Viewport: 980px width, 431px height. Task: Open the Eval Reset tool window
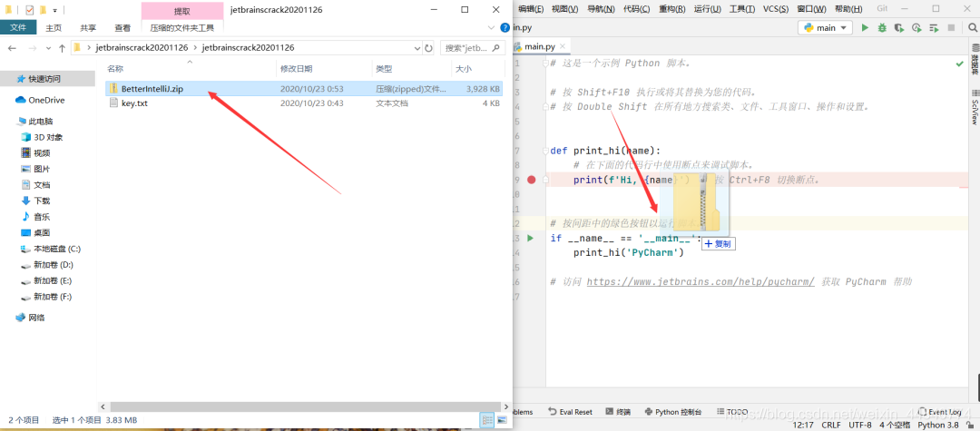pyautogui.click(x=570, y=412)
